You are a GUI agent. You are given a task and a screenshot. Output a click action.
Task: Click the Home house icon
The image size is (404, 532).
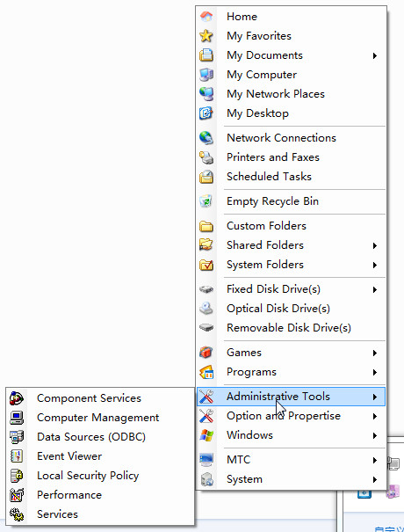point(206,17)
